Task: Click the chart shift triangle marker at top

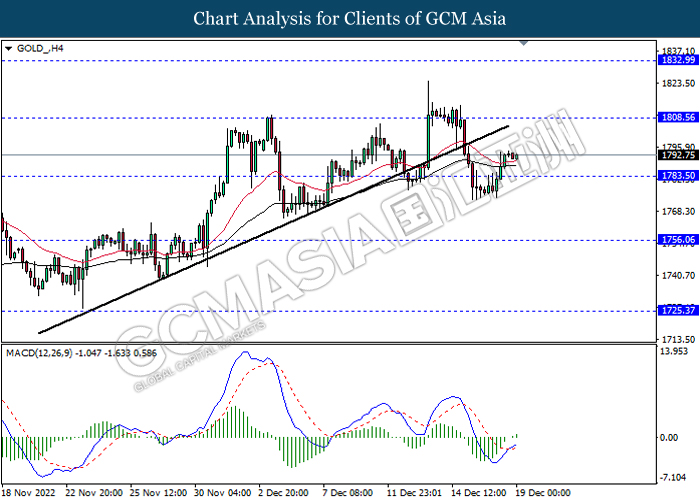Action: [x=524, y=43]
